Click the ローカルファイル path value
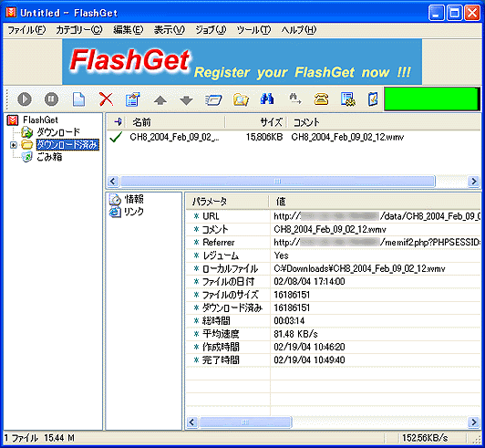Image resolution: width=485 pixels, height=448 pixels. (x=359, y=268)
